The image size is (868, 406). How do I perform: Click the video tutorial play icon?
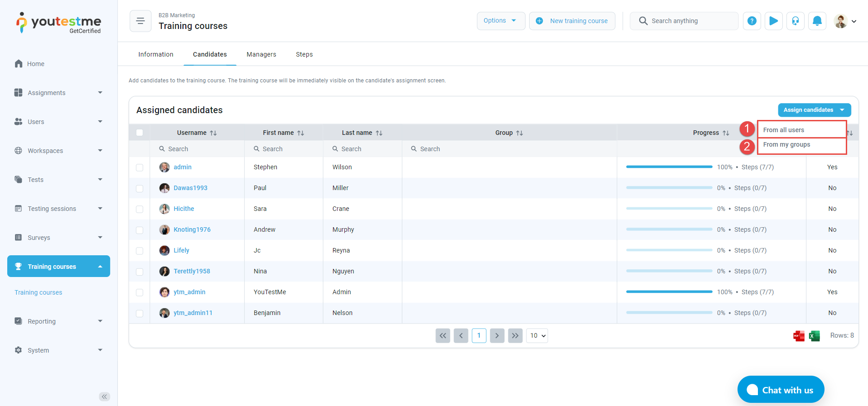(x=773, y=21)
